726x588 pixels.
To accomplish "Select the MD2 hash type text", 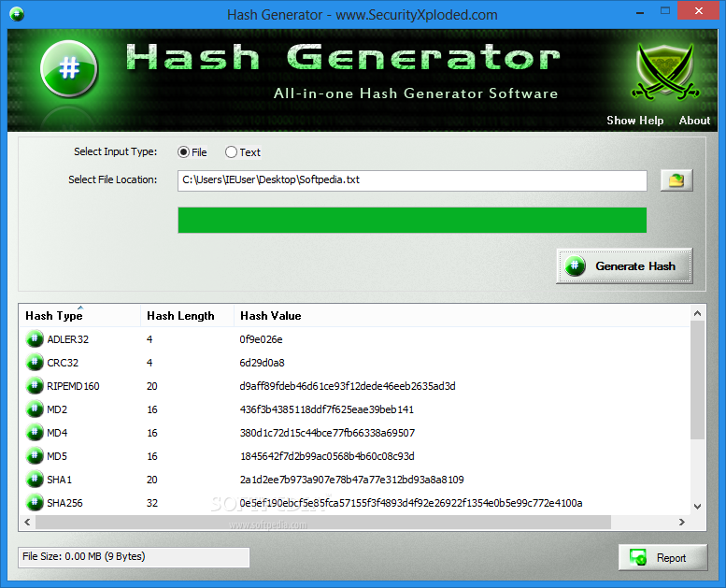I will [57, 409].
